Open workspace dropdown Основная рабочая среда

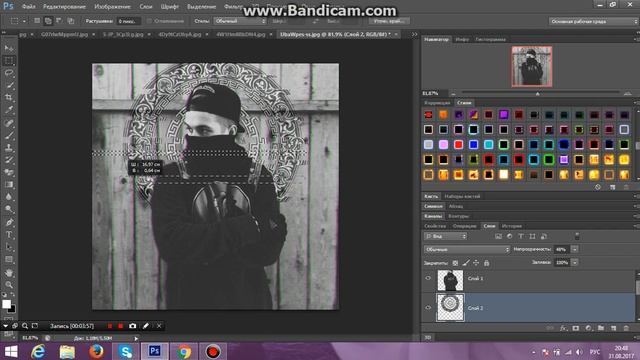click(x=594, y=21)
